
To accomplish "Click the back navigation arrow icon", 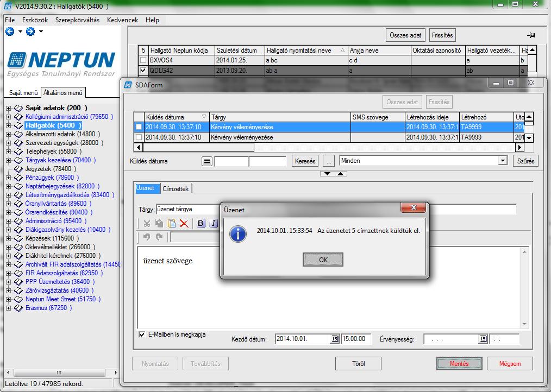I will (10, 31).
